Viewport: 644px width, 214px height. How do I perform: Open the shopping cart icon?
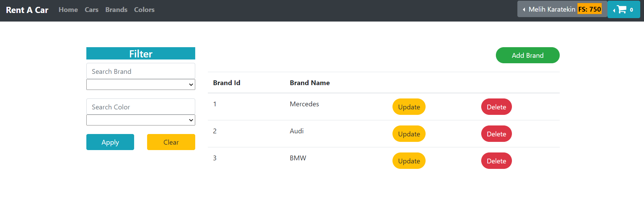623,10
